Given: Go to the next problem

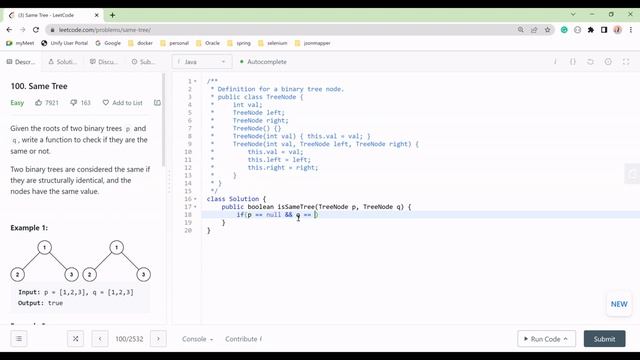Looking at the screenshot, I should click(158, 338).
